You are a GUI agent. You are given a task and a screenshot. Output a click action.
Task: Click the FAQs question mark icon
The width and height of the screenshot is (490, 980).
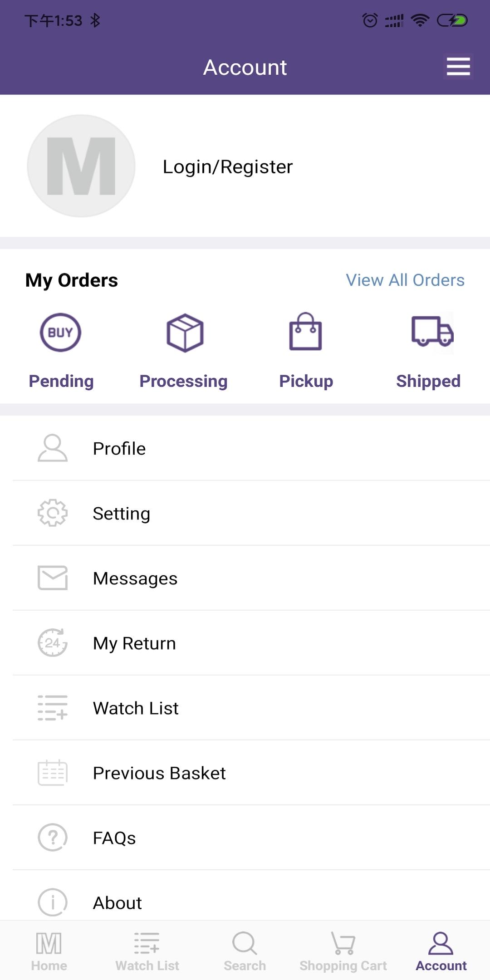(53, 838)
